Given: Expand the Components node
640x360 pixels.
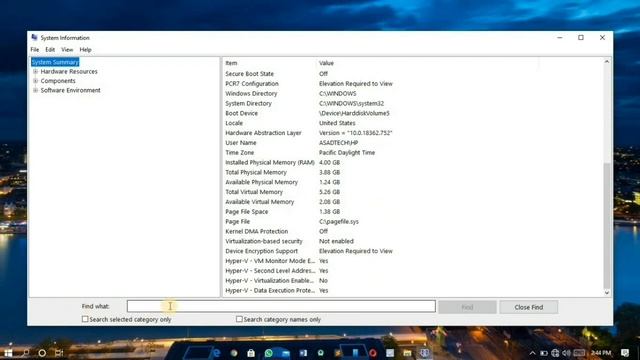Looking at the screenshot, I should 36,81.
